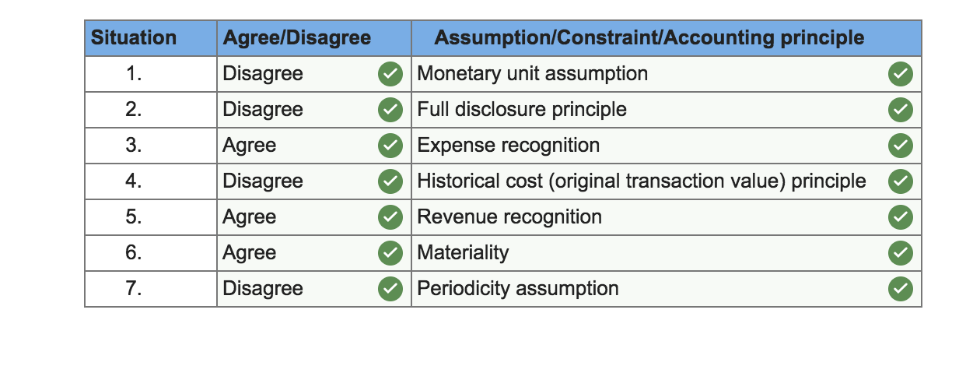Click checkmark next to Periodicity assumption
Image resolution: width=980 pixels, height=366 pixels.
900,289
